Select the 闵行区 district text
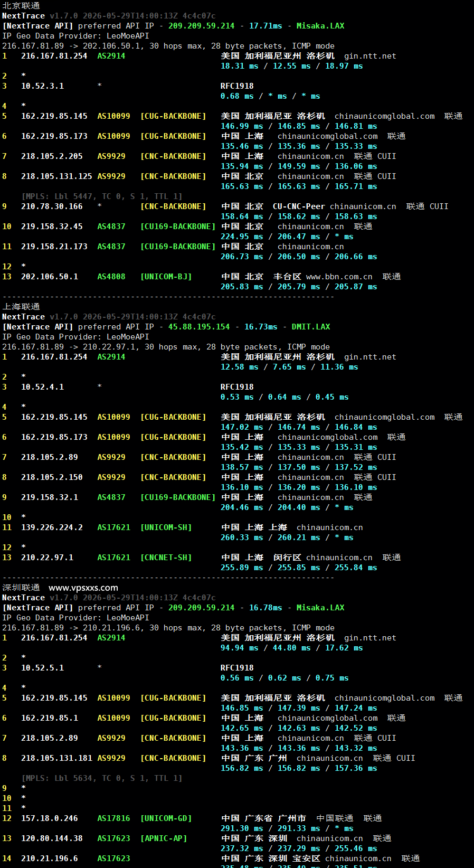474x868 pixels. (287, 558)
